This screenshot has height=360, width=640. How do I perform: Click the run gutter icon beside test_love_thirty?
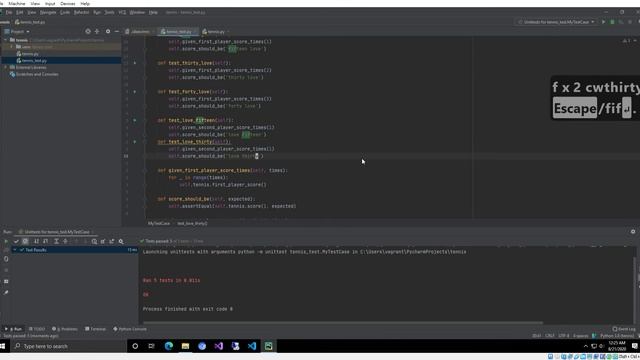click(135, 142)
